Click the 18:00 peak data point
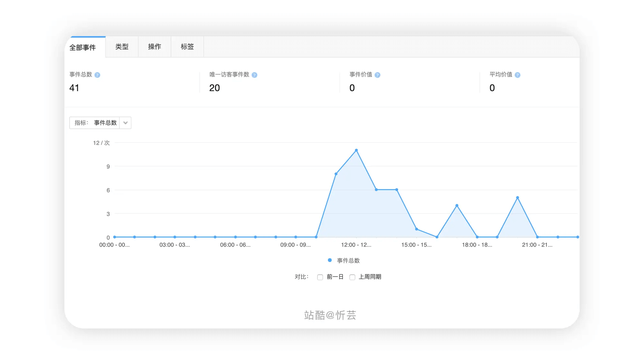 [457, 205]
